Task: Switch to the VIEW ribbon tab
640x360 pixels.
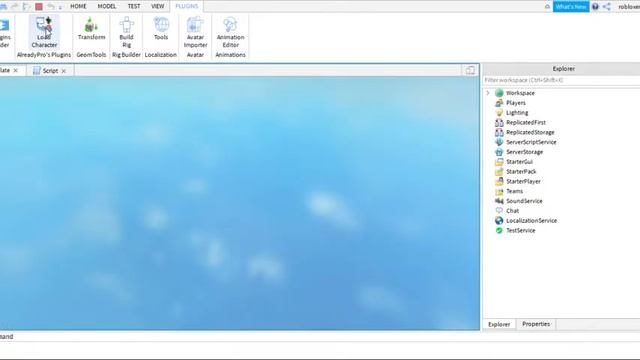Action: (x=158, y=7)
